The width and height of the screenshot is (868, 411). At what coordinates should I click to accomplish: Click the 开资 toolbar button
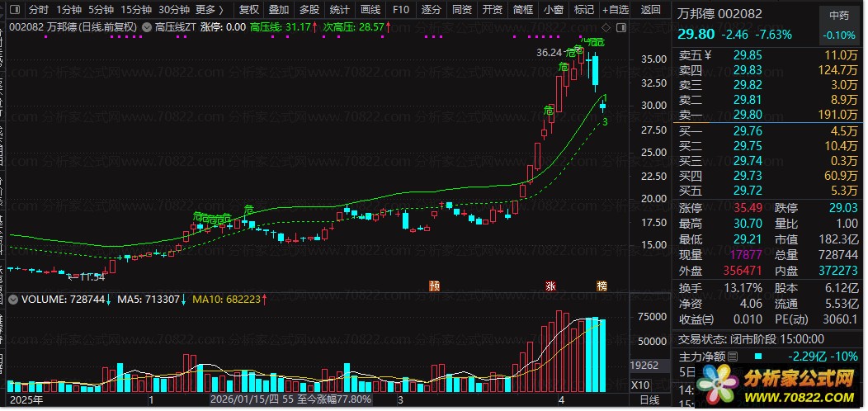pyautogui.click(x=492, y=10)
